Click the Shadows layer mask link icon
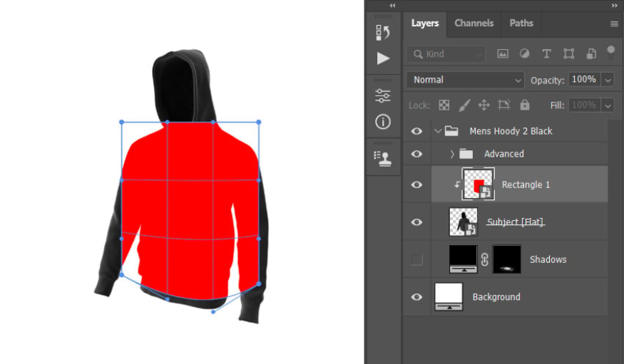The height and width of the screenshot is (364, 624). 484,259
